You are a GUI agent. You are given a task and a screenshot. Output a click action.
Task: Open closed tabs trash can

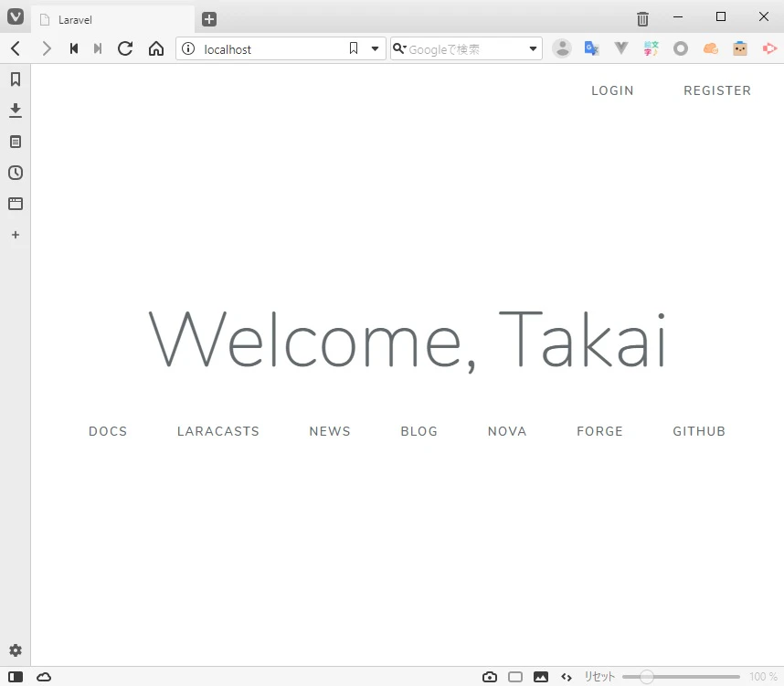[x=642, y=19]
